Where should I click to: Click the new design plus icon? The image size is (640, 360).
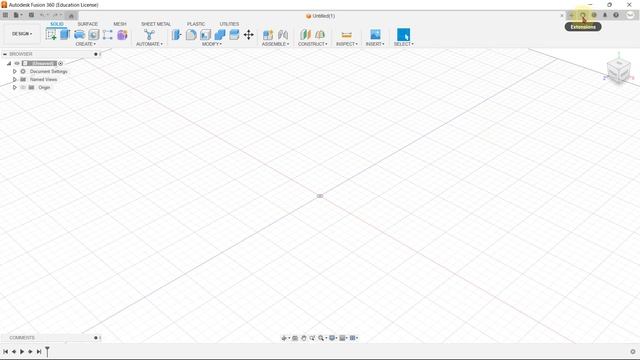coord(571,15)
